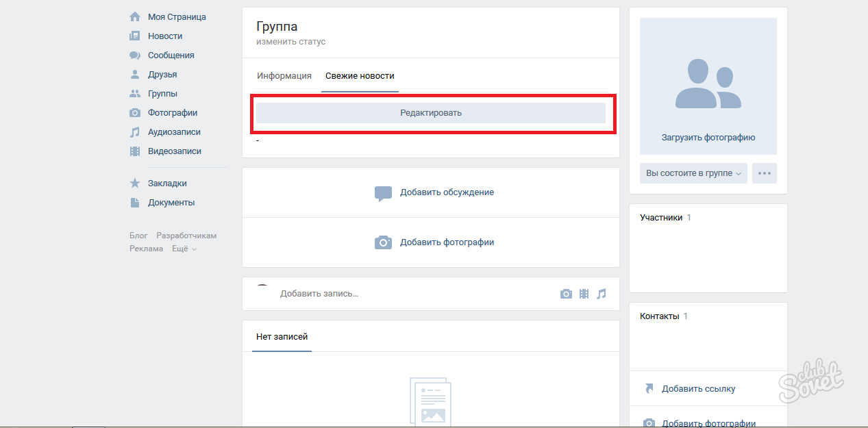The image size is (868, 428).
Task: Open Группы in the sidebar
Action: 162,94
